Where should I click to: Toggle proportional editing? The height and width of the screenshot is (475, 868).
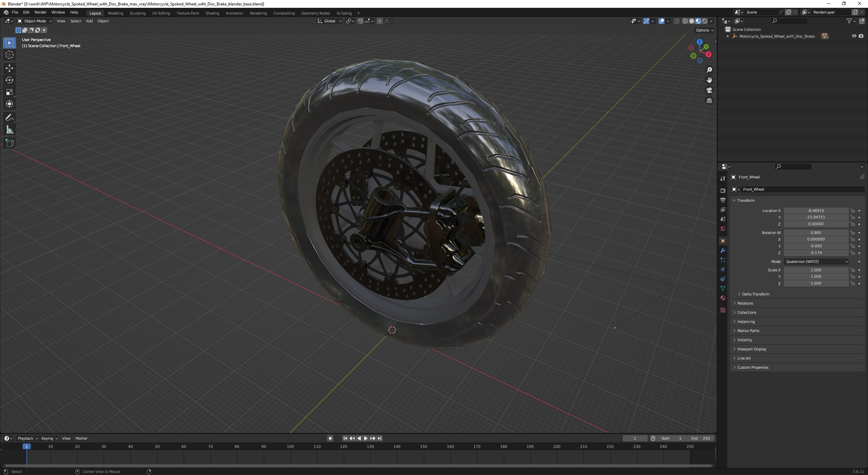[380, 21]
